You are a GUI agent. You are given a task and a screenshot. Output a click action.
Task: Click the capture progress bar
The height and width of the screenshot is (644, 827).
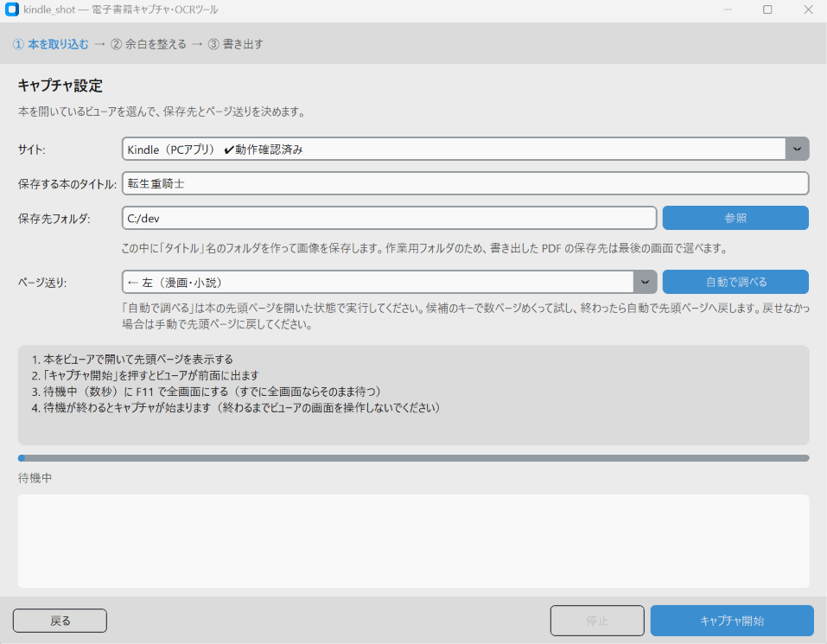413,458
